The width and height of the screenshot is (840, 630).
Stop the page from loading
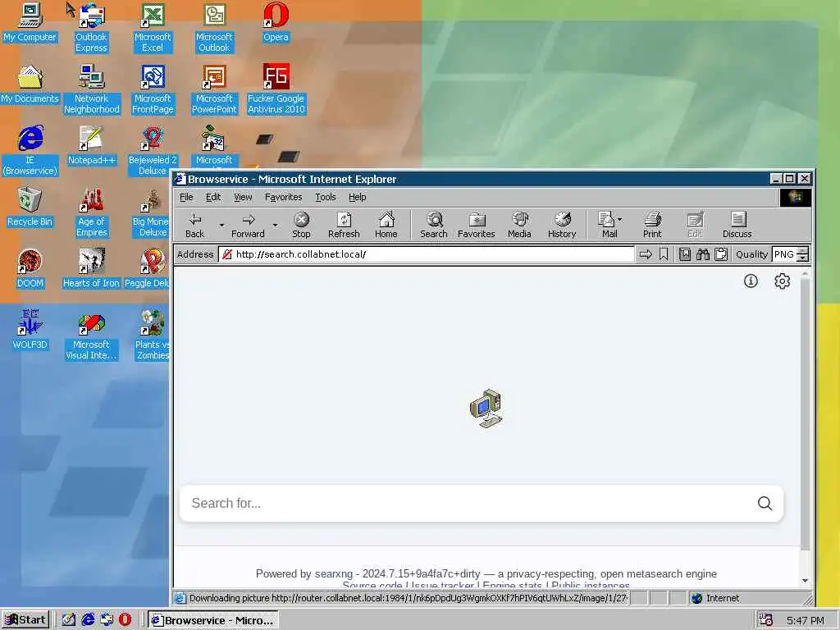(301, 225)
